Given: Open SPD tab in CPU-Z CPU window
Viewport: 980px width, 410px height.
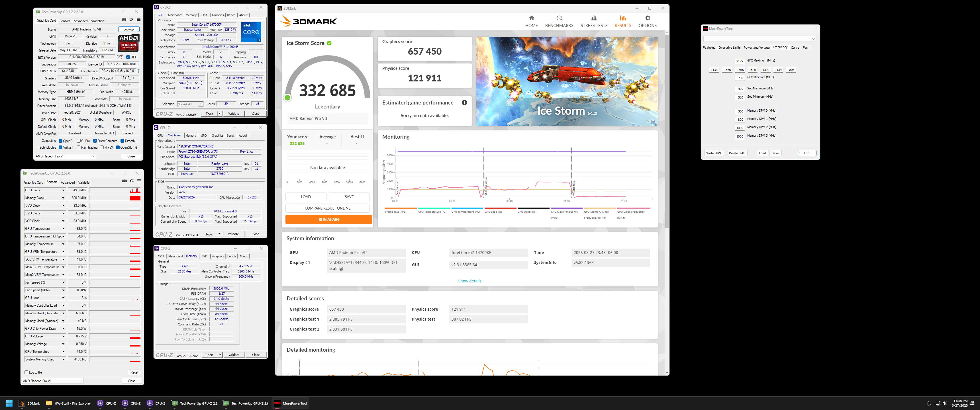Looking at the screenshot, I should tap(204, 15).
